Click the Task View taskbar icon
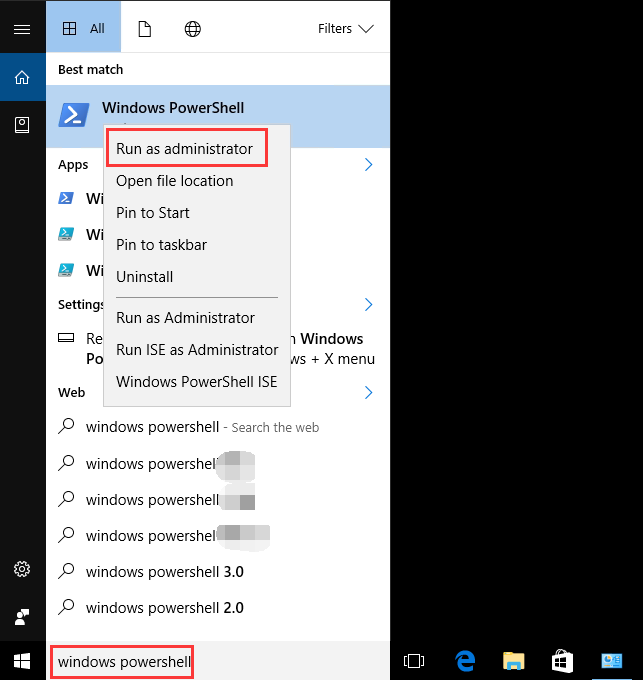Image resolution: width=643 pixels, height=680 pixels. (x=414, y=661)
